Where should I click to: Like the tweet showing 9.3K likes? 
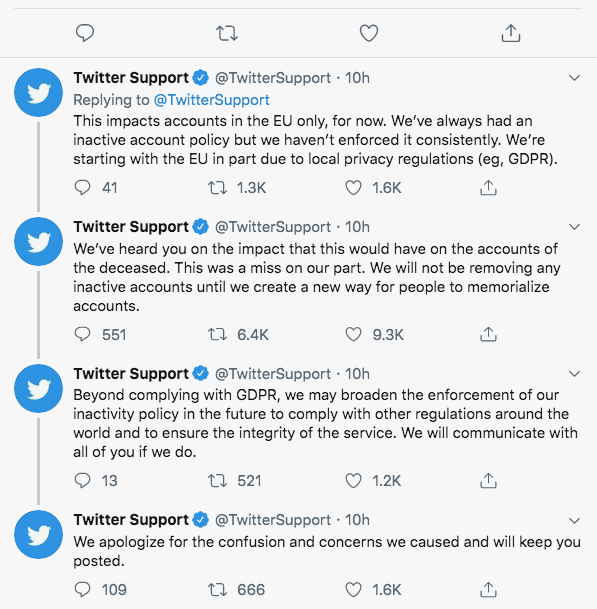pos(353,334)
